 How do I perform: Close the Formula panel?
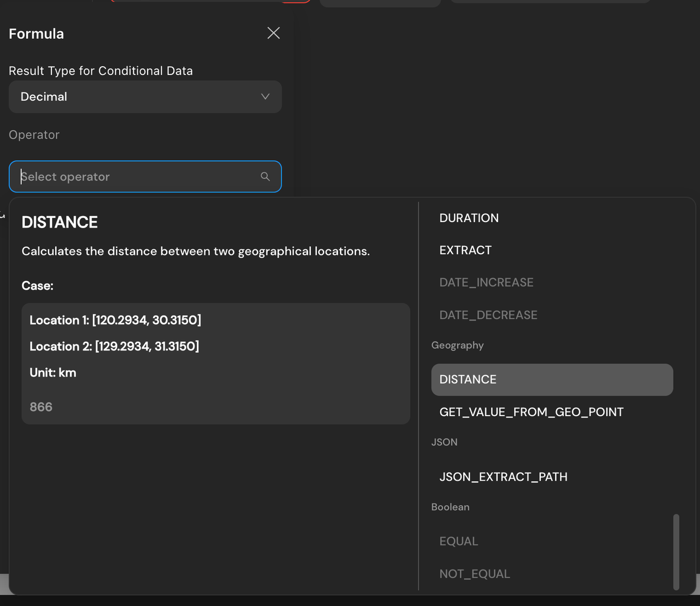pos(273,33)
